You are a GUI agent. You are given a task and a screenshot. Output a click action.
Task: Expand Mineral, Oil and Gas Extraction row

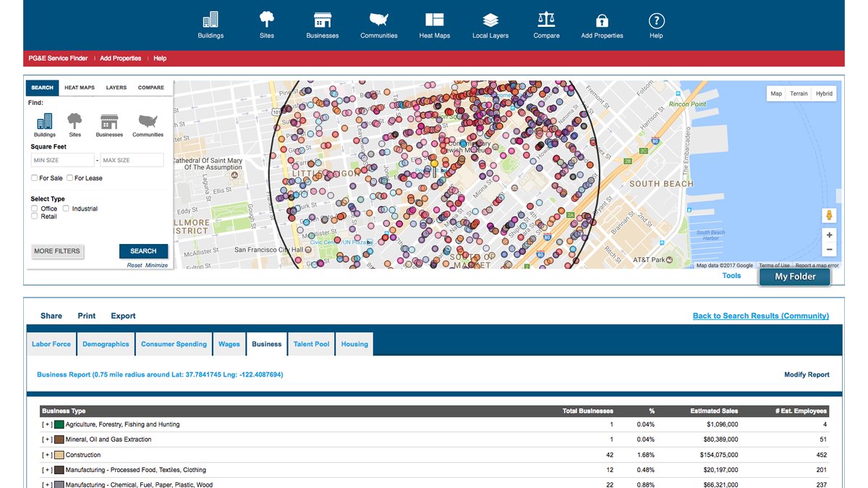pyautogui.click(x=47, y=439)
